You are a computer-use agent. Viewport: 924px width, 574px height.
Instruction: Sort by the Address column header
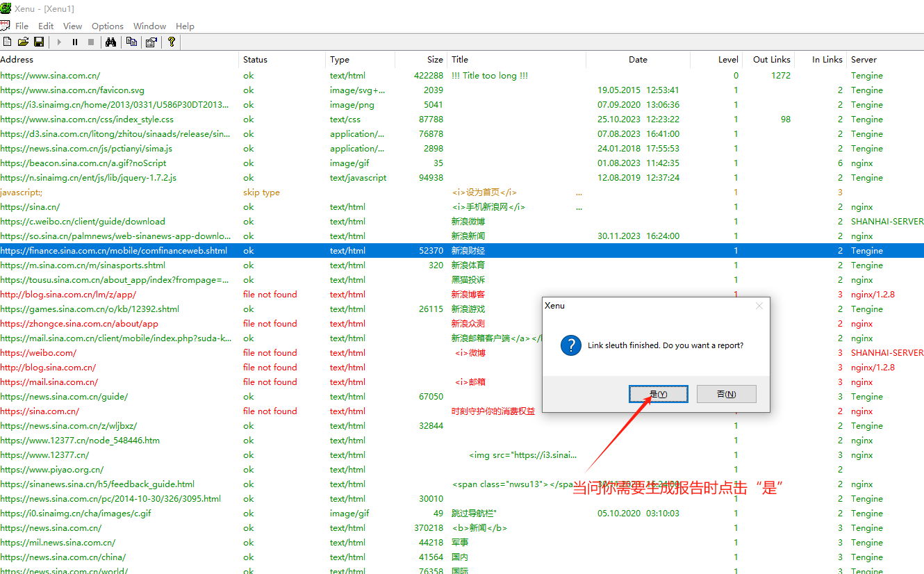[119, 60]
